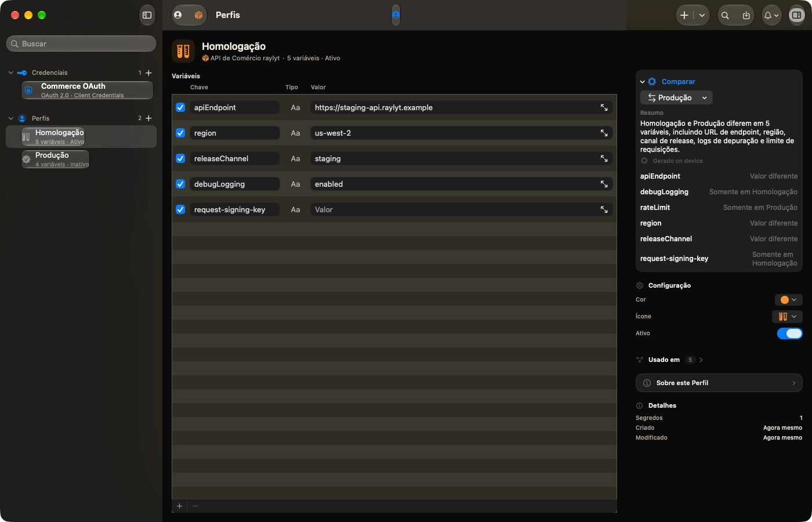Open the dropdown arrow beside the plus
The width and height of the screenshot is (812, 522).
point(702,16)
